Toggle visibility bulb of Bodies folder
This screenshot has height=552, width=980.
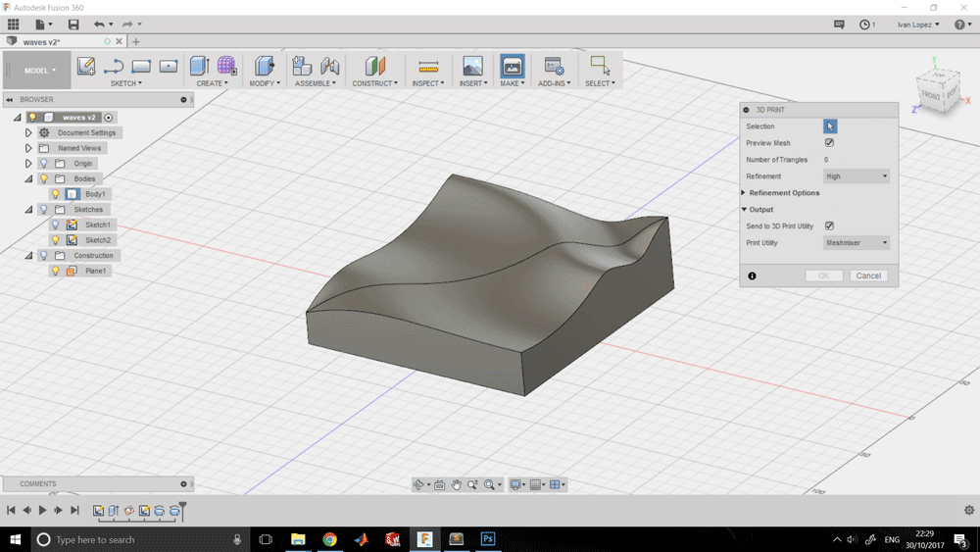(44, 178)
